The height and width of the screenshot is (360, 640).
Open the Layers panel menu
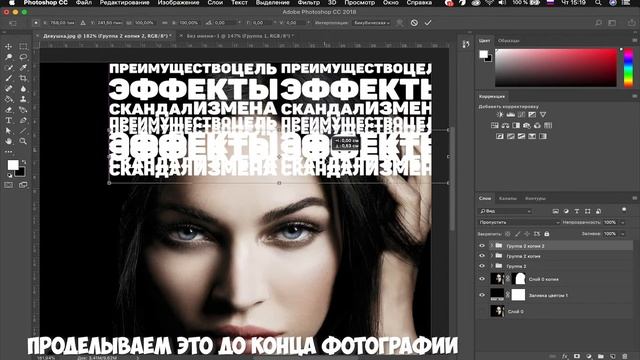tap(635, 198)
